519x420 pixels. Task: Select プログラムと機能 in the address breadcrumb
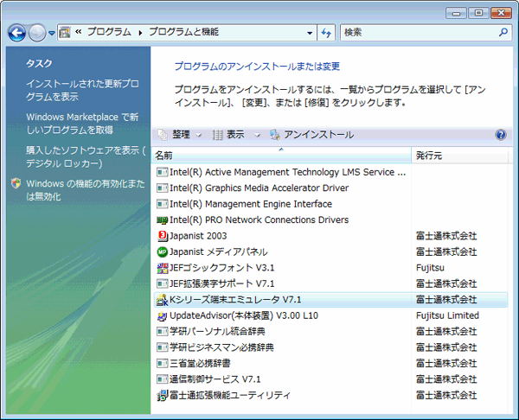click(x=183, y=32)
